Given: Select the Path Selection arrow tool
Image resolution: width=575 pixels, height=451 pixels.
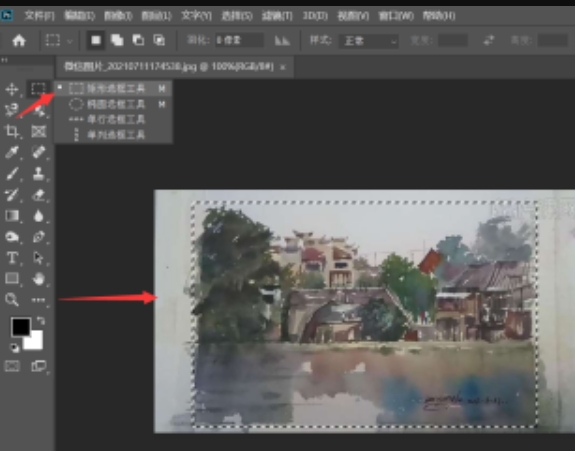Looking at the screenshot, I should click(39, 258).
